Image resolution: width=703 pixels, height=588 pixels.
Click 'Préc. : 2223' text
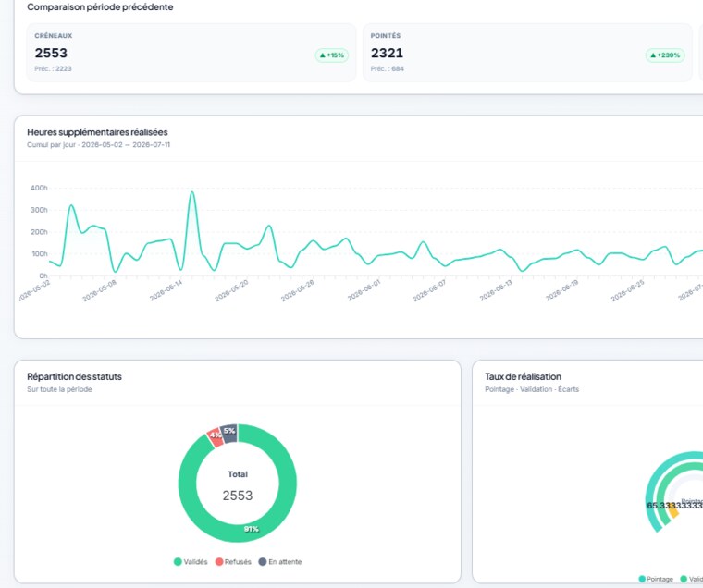pyautogui.click(x=53, y=68)
